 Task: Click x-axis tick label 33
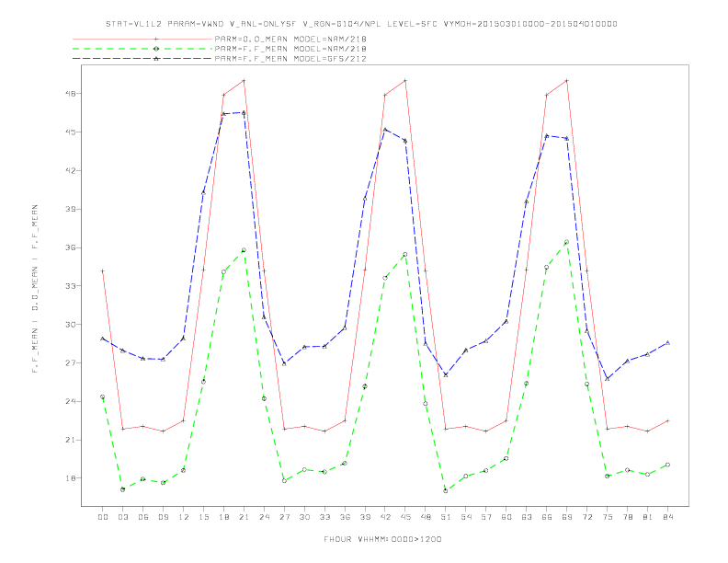point(324,517)
